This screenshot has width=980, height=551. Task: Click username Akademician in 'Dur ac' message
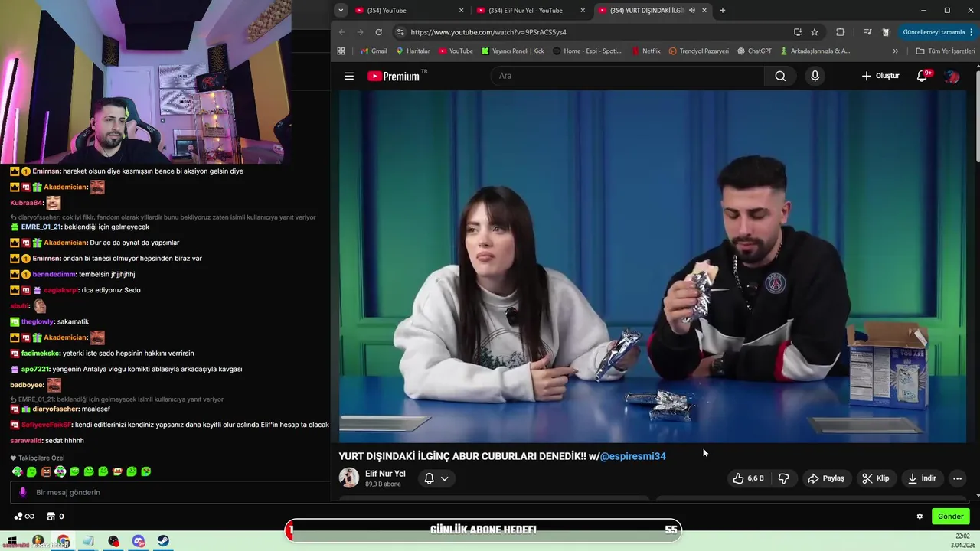(65, 243)
